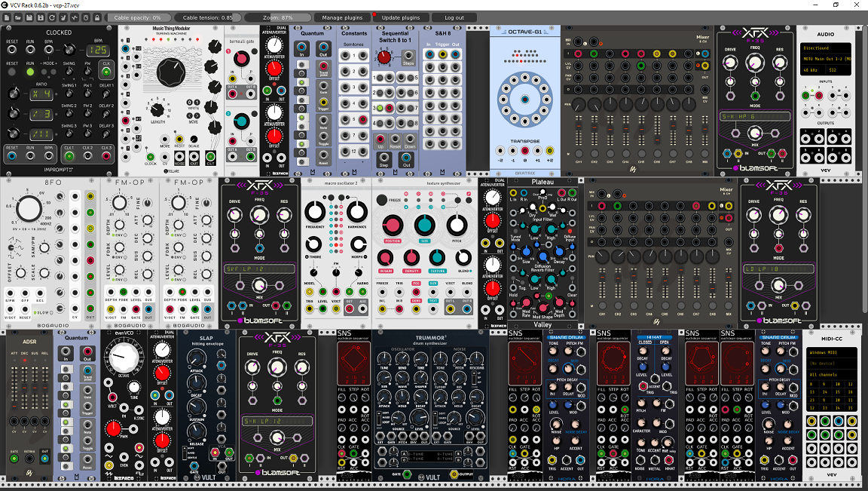
Task: Click the Clocked BPM display showing 125
Action: tap(98, 51)
